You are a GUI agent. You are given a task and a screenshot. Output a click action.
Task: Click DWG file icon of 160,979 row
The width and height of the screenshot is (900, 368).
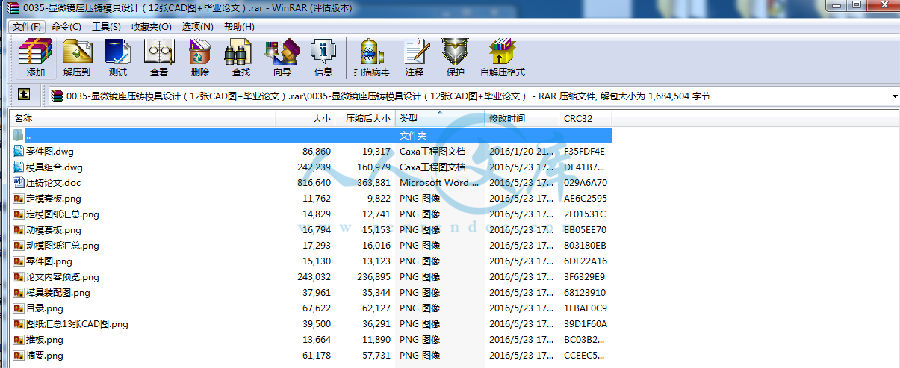coord(18,167)
